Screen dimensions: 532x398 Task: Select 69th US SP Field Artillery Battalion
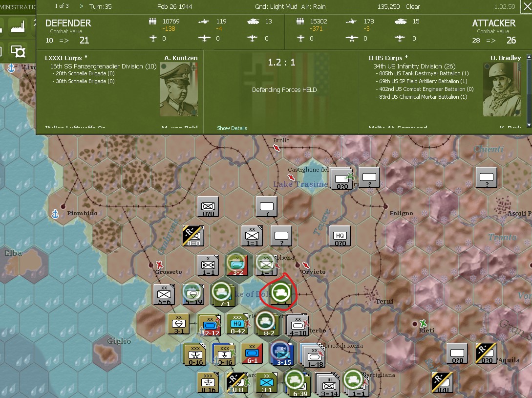tap(422, 81)
